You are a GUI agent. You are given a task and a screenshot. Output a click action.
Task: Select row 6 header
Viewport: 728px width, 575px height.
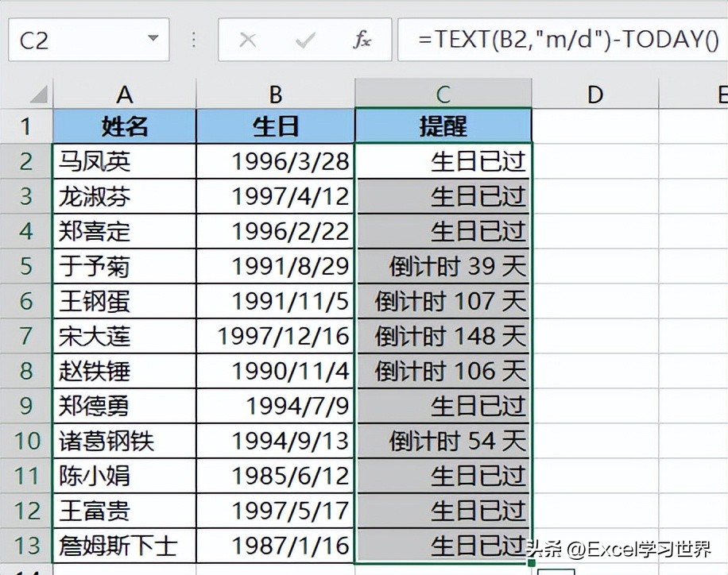click(x=26, y=301)
